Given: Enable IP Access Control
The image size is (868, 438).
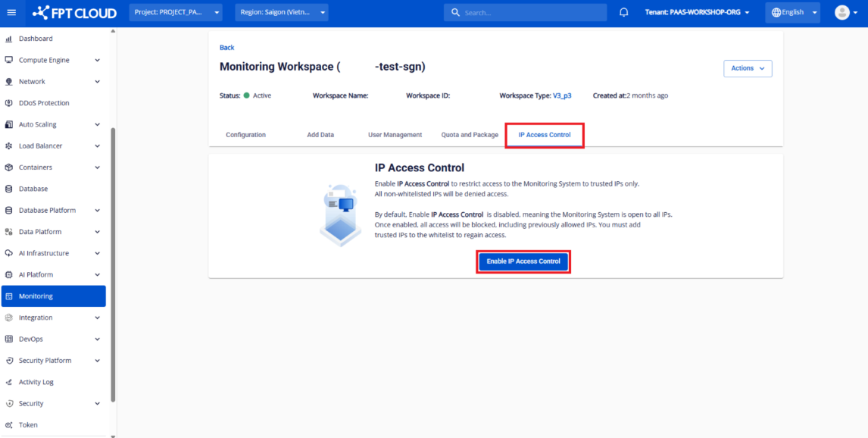Looking at the screenshot, I should tap(523, 261).
